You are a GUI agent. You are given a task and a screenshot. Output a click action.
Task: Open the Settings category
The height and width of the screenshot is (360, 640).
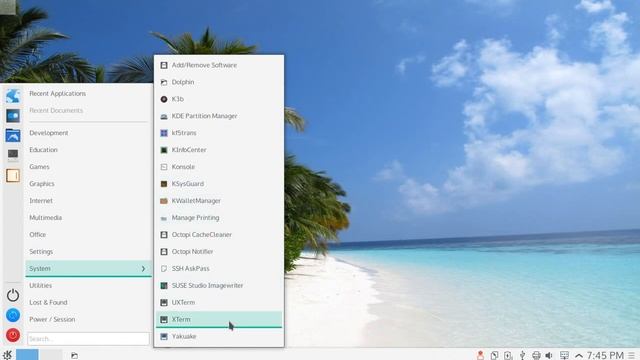click(x=88, y=251)
